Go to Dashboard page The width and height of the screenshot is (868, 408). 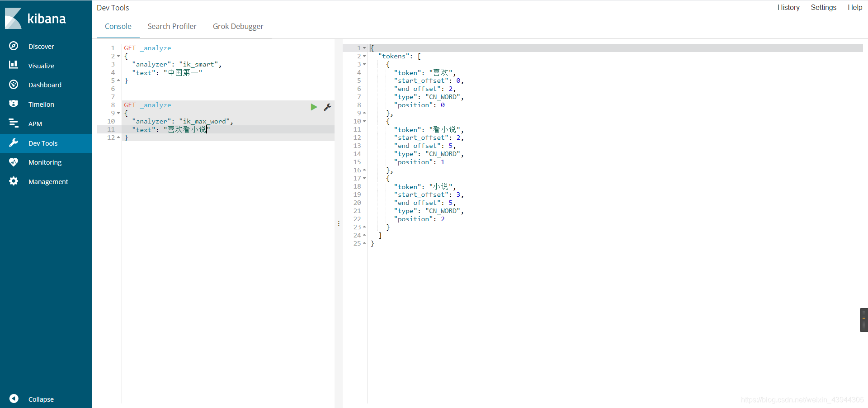(45, 85)
